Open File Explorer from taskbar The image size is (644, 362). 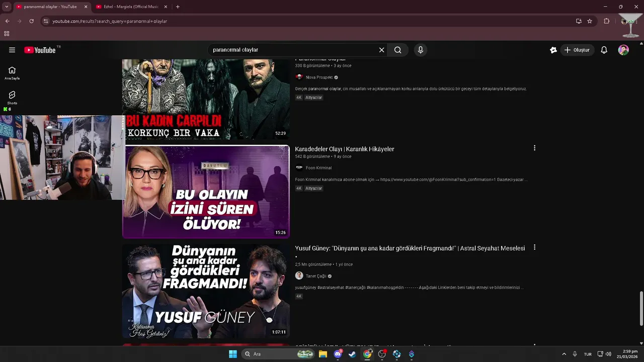tap(323, 354)
